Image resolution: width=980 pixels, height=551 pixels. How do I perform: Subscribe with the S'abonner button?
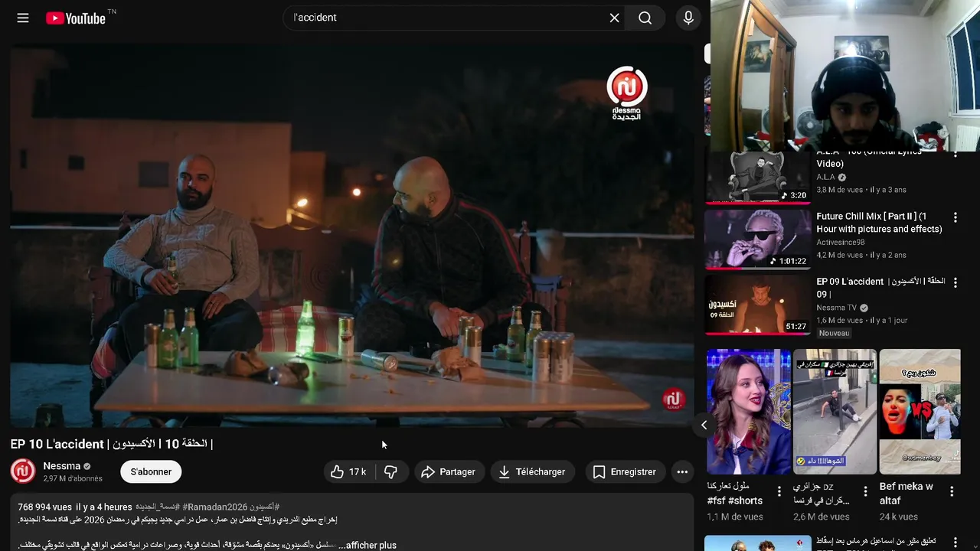pos(151,472)
